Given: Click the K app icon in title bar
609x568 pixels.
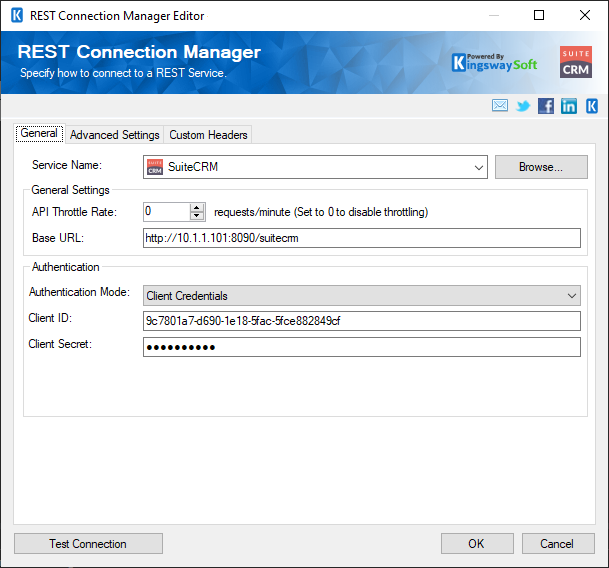Looking at the screenshot, I should 17,16.
